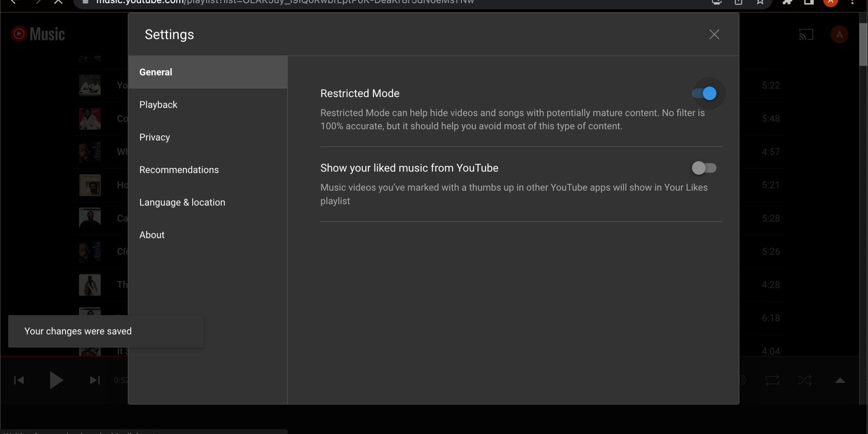Skip to the previous track
Screen dimensions: 868x434
[19, 380]
